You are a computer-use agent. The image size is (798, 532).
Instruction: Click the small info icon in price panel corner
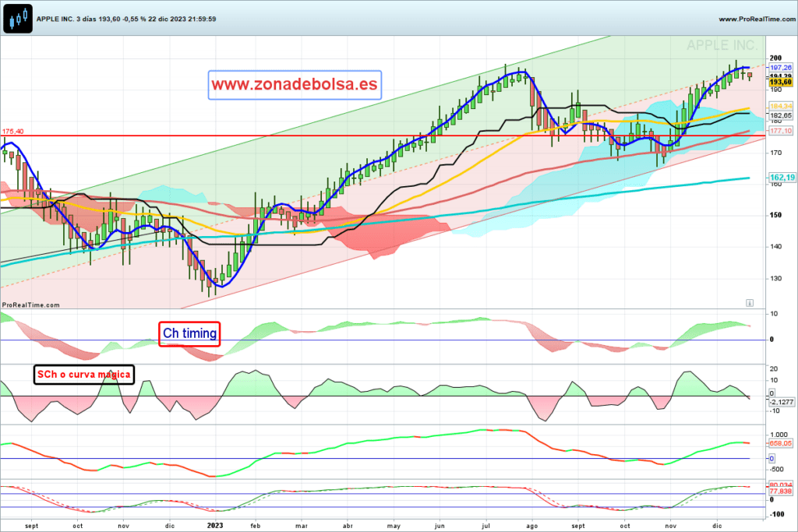click(x=750, y=303)
